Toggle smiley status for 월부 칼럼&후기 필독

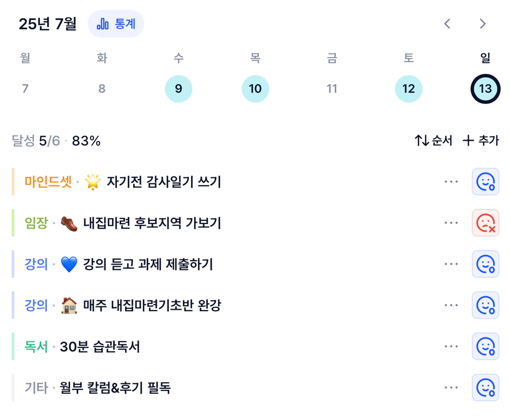point(485,387)
